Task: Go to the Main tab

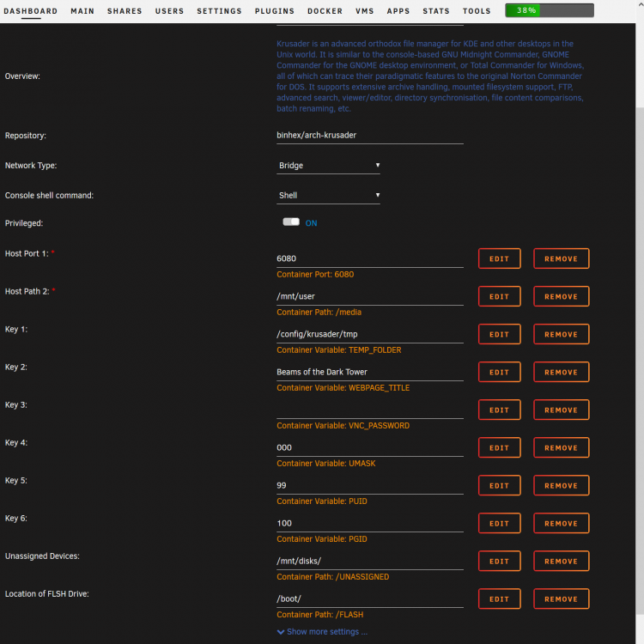Action: point(82,11)
